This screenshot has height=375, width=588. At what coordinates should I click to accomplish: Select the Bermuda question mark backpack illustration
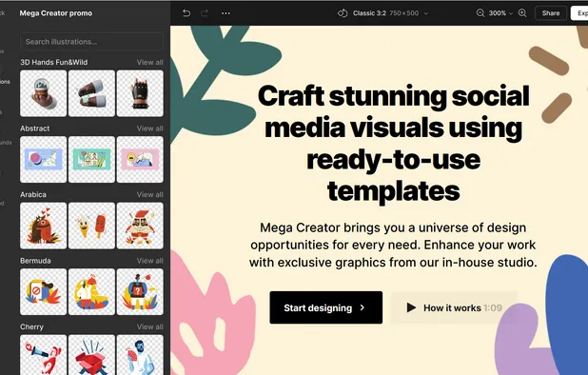coord(140,292)
